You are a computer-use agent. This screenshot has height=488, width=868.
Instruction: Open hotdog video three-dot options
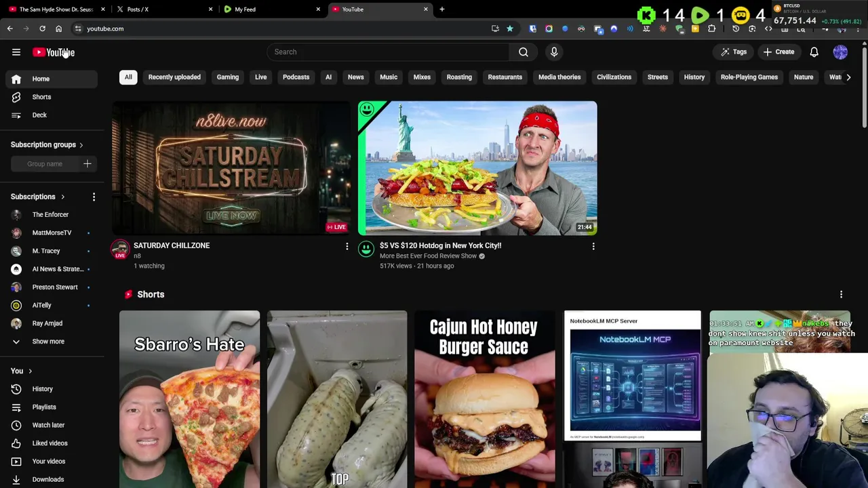tap(593, 247)
